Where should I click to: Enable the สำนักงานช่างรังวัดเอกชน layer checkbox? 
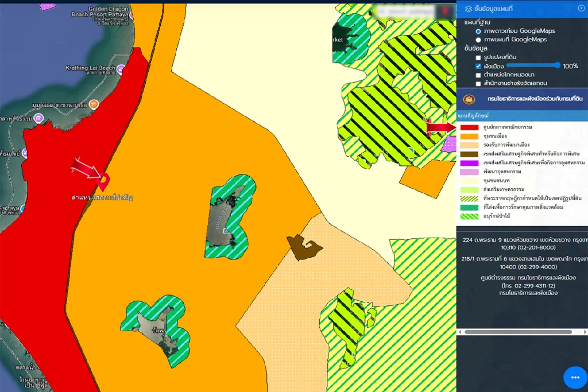click(x=478, y=84)
